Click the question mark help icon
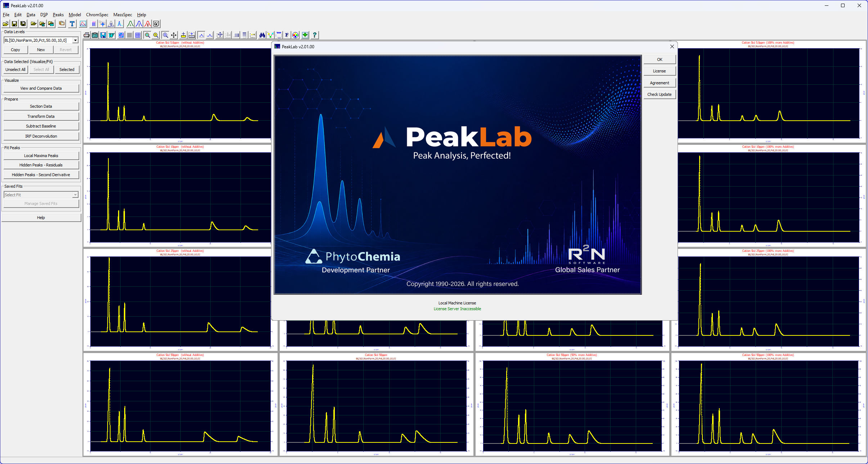 [x=315, y=35]
